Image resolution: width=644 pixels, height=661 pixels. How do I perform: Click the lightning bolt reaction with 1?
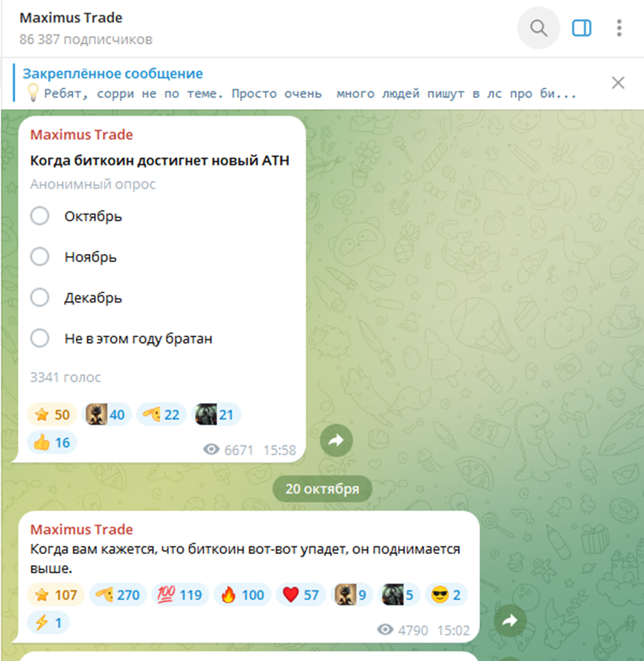point(48,623)
